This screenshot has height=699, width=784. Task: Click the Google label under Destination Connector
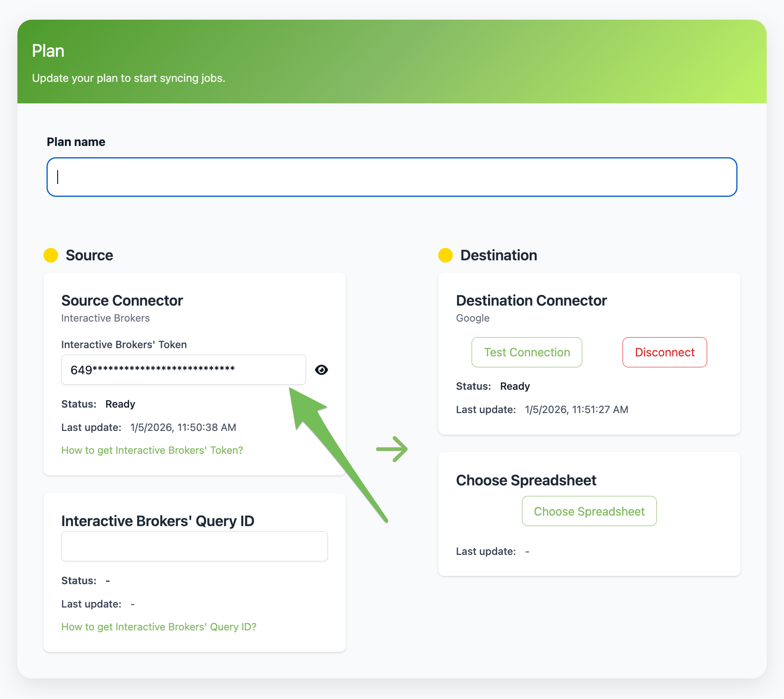click(472, 318)
